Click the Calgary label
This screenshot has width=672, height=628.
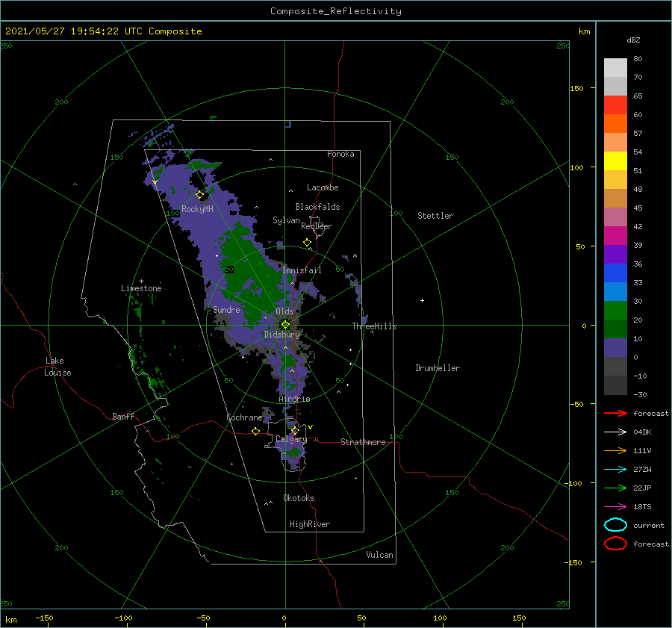[x=291, y=439]
